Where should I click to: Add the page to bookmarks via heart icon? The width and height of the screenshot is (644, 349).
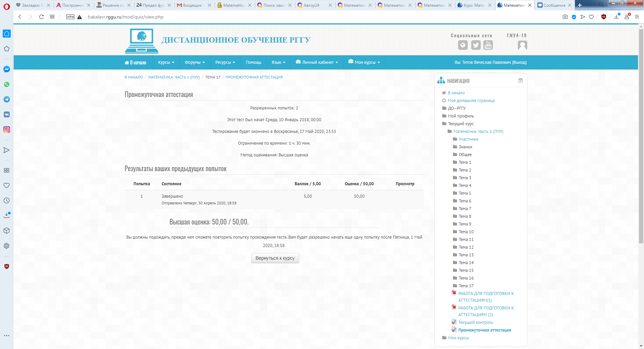(x=591, y=17)
